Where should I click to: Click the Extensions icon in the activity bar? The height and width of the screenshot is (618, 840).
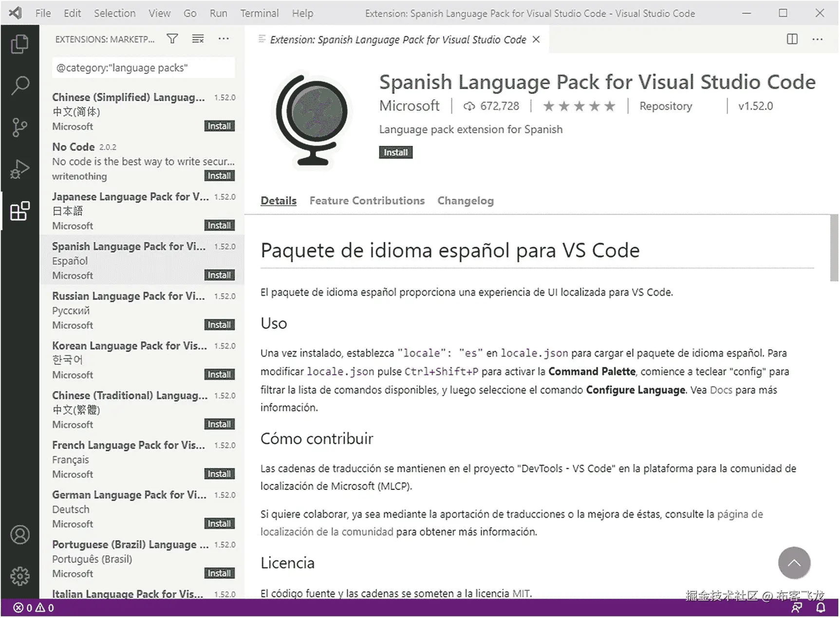click(x=20, y=211)
